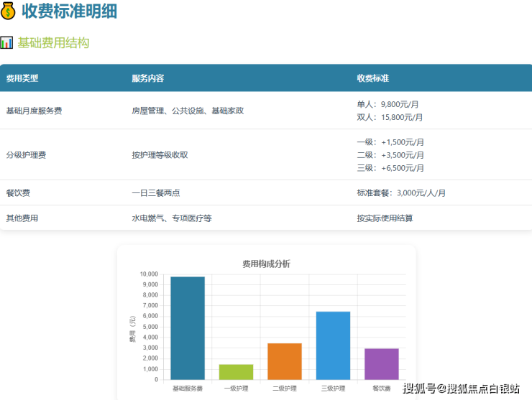Click the 按实际使用结算 cell
Screen dimensions: 532x400
(385, 218)
